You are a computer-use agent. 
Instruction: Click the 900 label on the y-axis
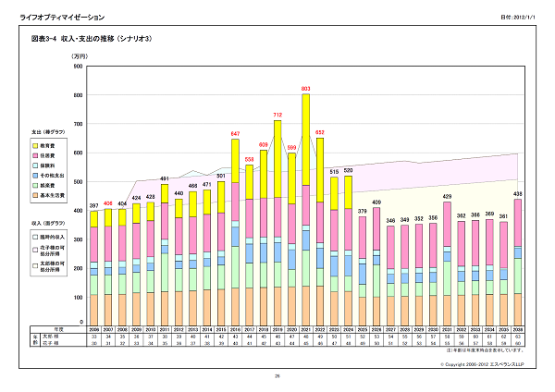78,67
